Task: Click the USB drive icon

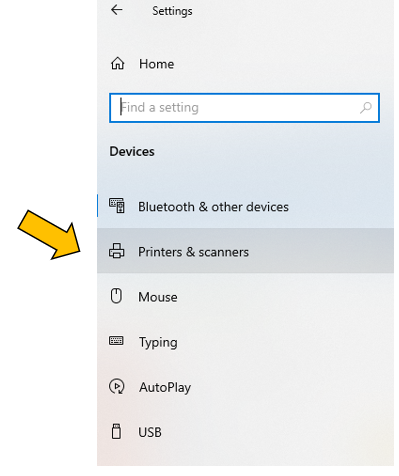Action: point(116,431)
